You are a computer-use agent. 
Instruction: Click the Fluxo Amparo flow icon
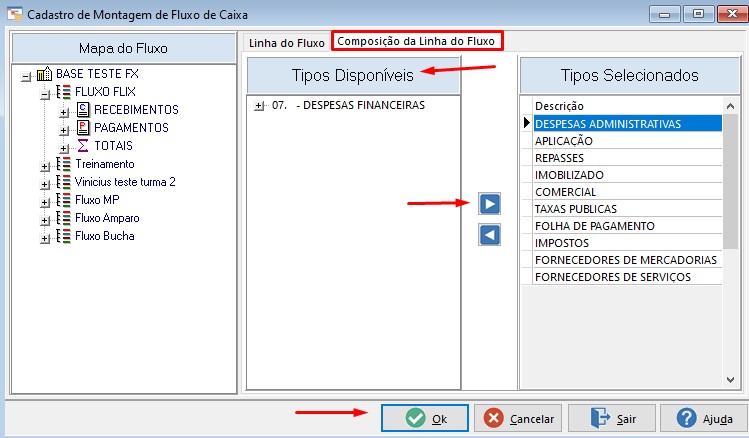64,218
